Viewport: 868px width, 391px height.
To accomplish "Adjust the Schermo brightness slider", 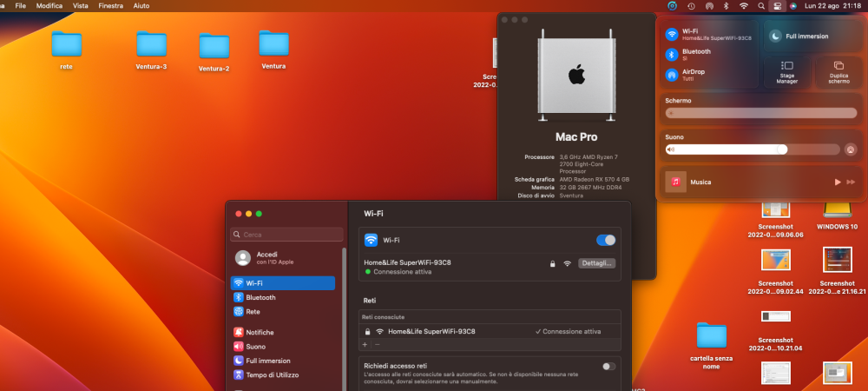I will click(761, 113).
